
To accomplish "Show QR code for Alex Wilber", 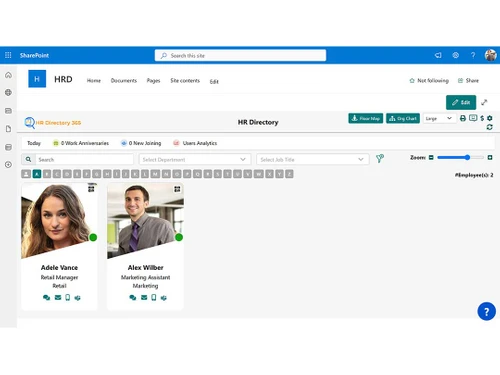I will 177,189.
